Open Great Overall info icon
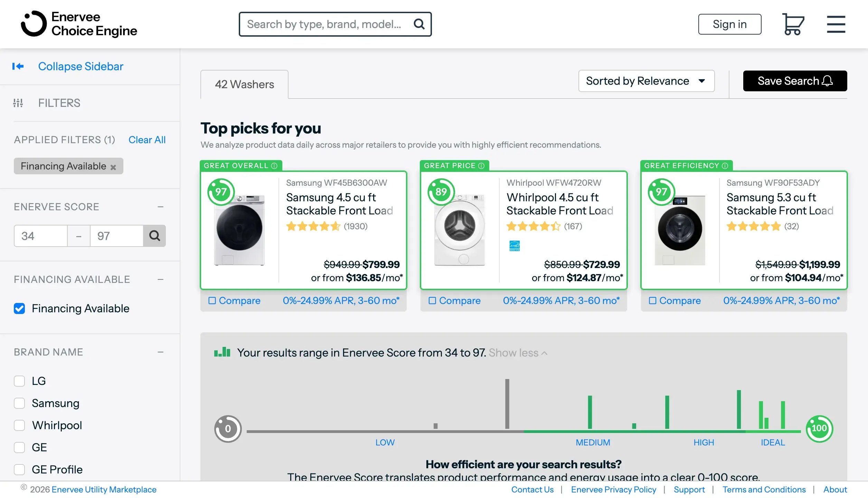This screenshot has width=868, height=498. point(274,166)
